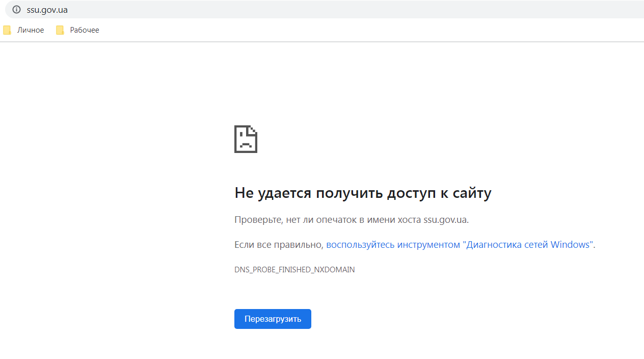Click the DNS_PROBE_FINISHED_NXDOMAIN error code text
This screenshot has width=644, height=359.
tap(294, 269)
